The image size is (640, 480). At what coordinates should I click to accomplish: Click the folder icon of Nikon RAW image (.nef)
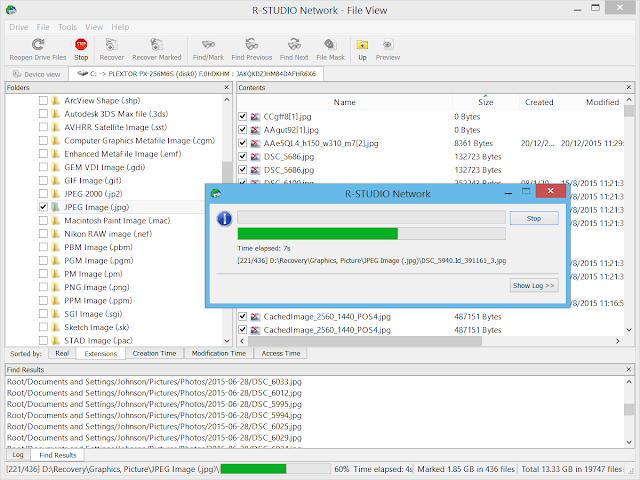(56, 234)
